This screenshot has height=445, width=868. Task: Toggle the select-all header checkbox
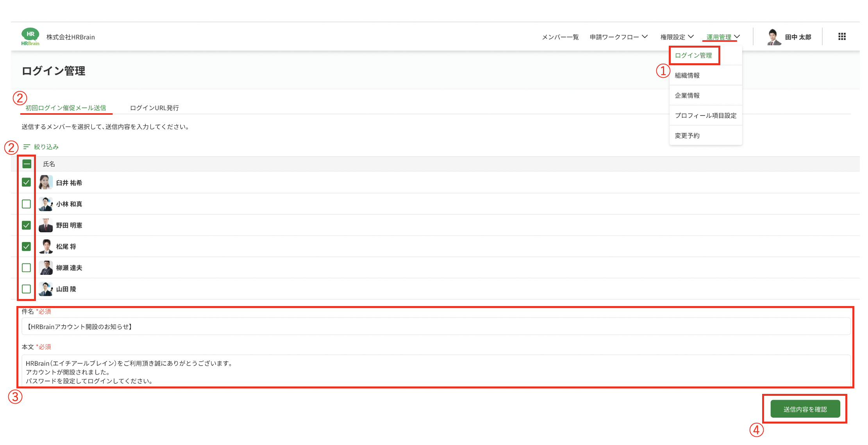27,164
